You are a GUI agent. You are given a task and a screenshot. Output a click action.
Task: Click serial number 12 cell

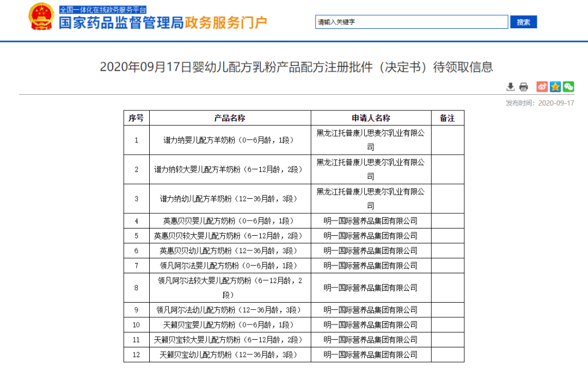136,354
